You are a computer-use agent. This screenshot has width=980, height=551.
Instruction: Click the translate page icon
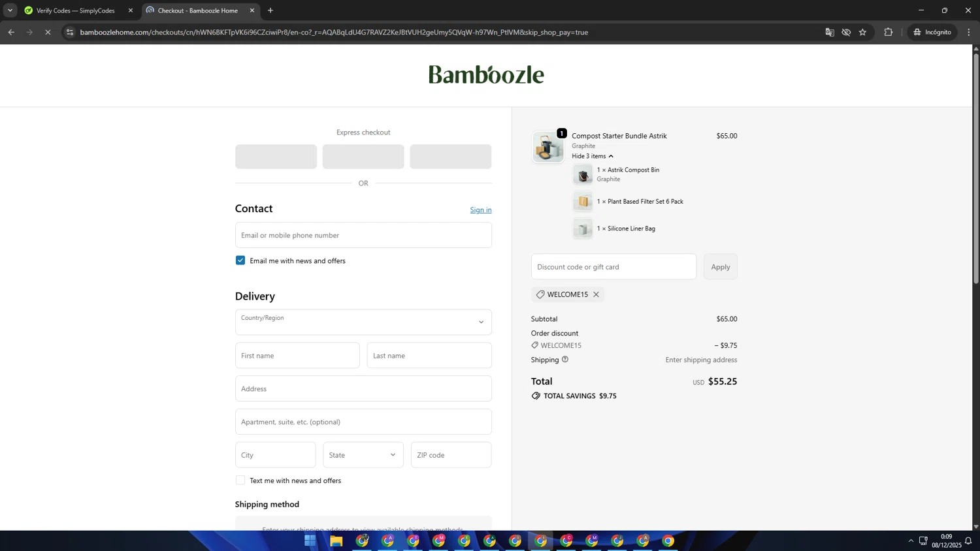(x=830, y=32)
